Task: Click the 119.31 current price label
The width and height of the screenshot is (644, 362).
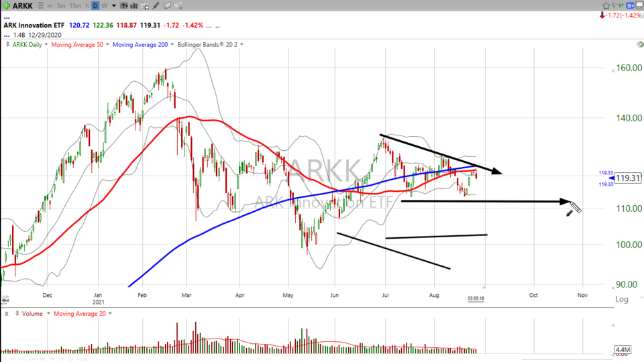Action: 628,178
